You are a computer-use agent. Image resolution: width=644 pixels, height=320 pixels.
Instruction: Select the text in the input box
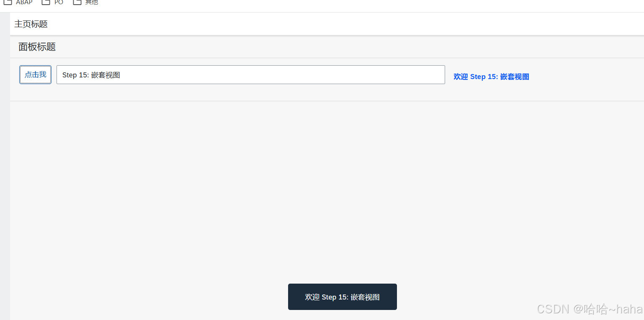tap(91, 75)
